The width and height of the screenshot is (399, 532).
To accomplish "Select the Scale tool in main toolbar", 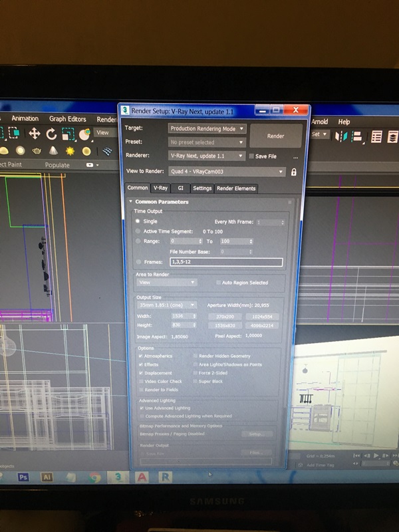I will (68, 134).
